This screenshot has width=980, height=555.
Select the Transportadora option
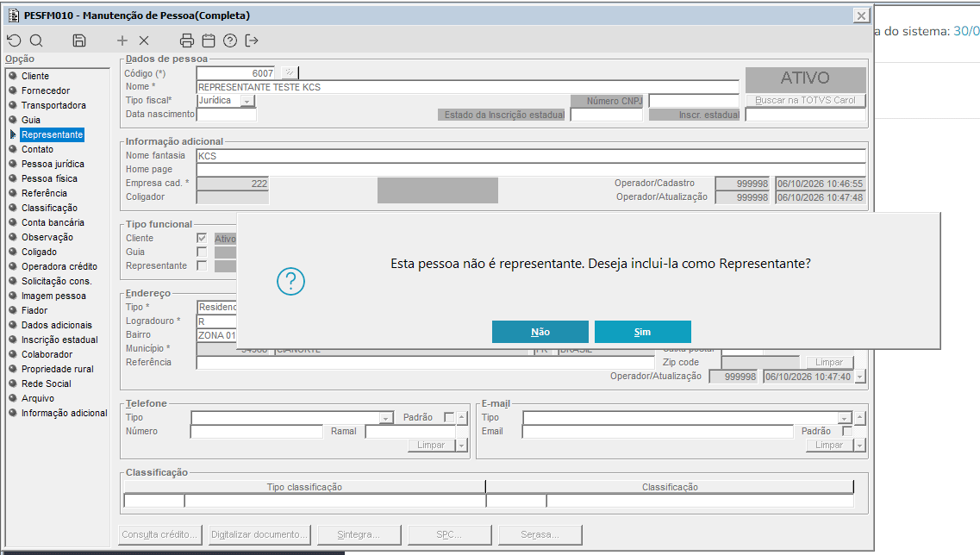[53, 105]
